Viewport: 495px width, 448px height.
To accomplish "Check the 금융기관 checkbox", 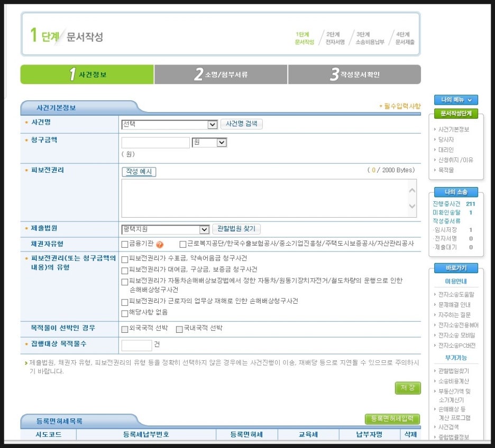I will [x=125, y=244].
